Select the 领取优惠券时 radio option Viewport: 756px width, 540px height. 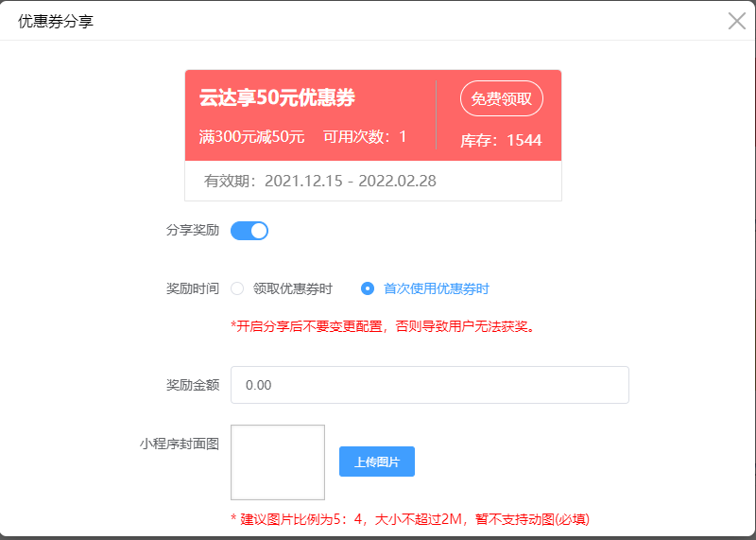(237, 288)
